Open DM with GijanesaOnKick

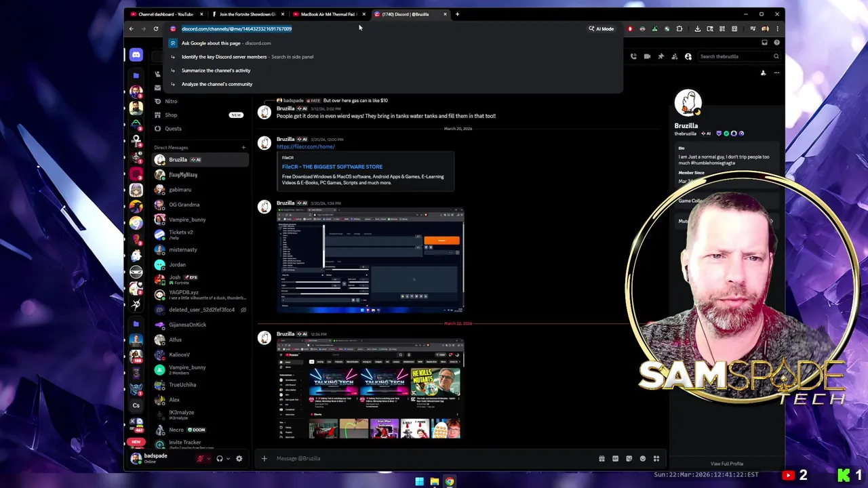pyautogui.click(x=200, y=325)
